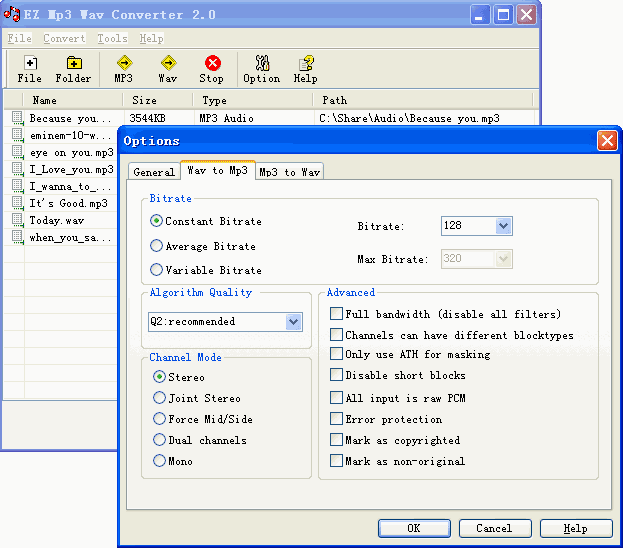This screenshot has height=548, width=623.
Task: Click the Folder toolbar icon
Action: click(x=73, y=63)
